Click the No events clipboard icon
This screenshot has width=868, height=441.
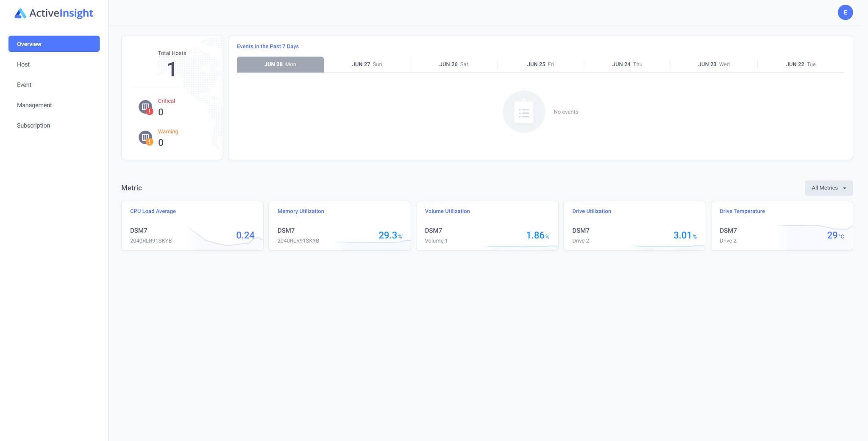524,112
